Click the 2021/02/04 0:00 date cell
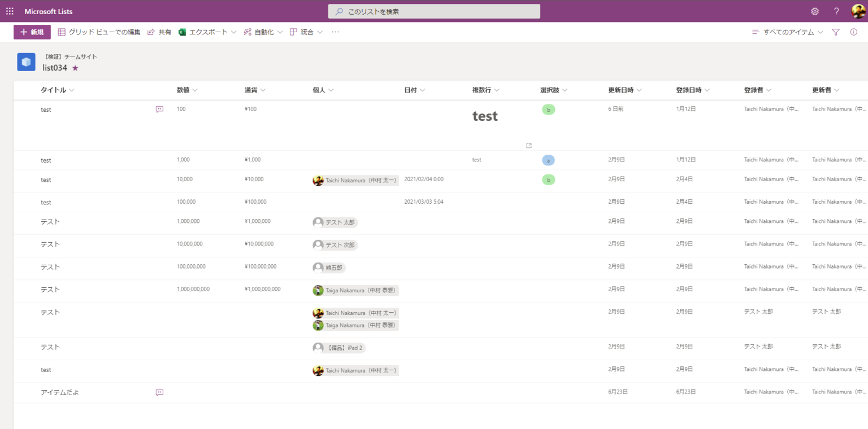The height and width of the screenshot is (429, 868). tap(424, 179)
